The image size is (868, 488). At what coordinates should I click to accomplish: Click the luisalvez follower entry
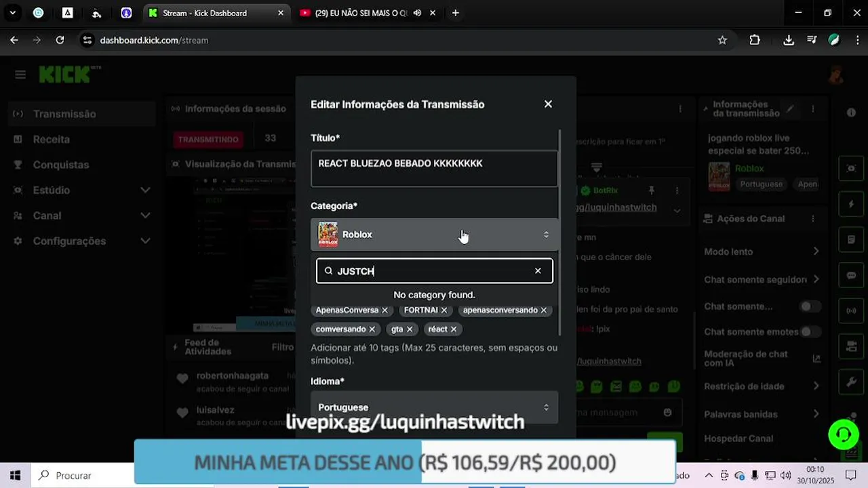216,411
